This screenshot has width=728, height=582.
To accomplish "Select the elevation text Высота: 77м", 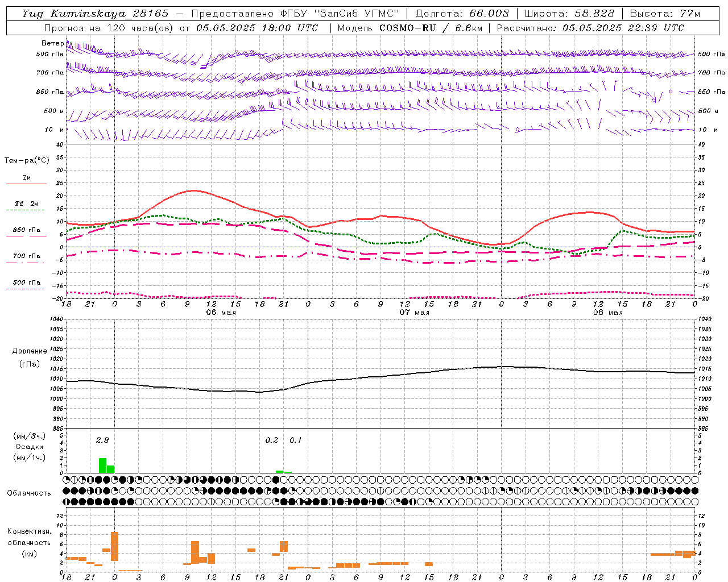I will tap(665, 14).
